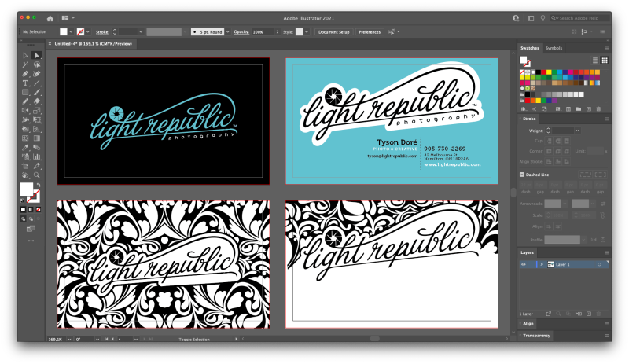This screenshot has width=629, height=364.
Task: Select the Pencil tool
Action: point(25,101)
